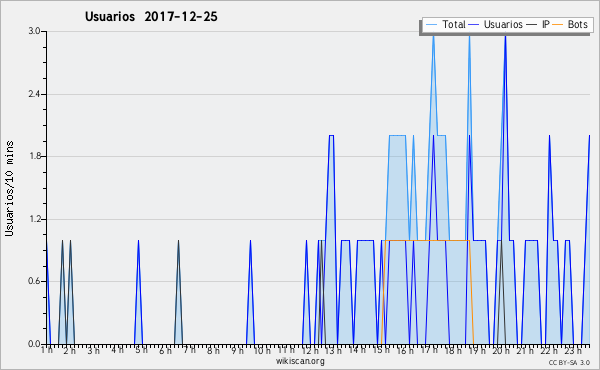
Task: Click the y-axis label Usuarios/10 mins
Action: tap(9, 189)
